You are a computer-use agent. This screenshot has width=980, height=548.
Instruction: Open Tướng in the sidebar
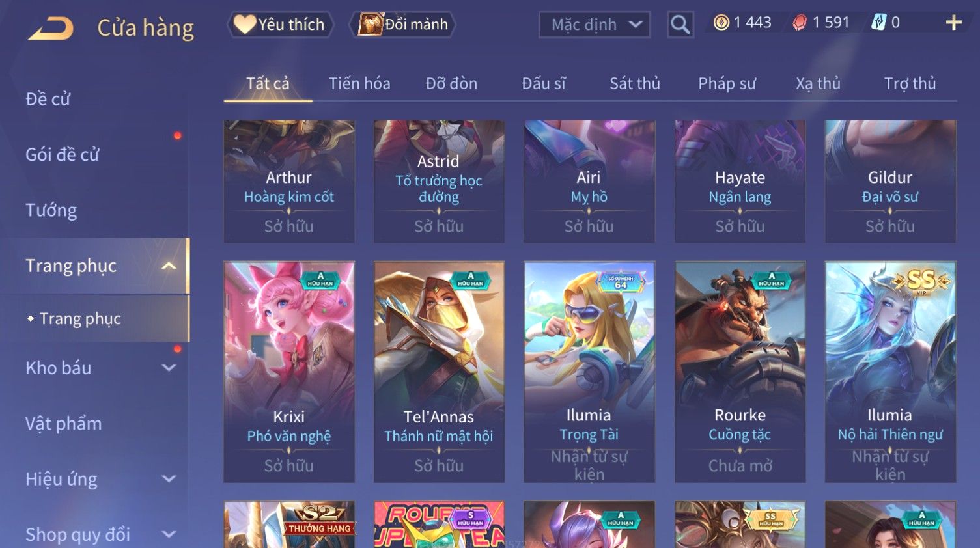(x=51, y=210)
